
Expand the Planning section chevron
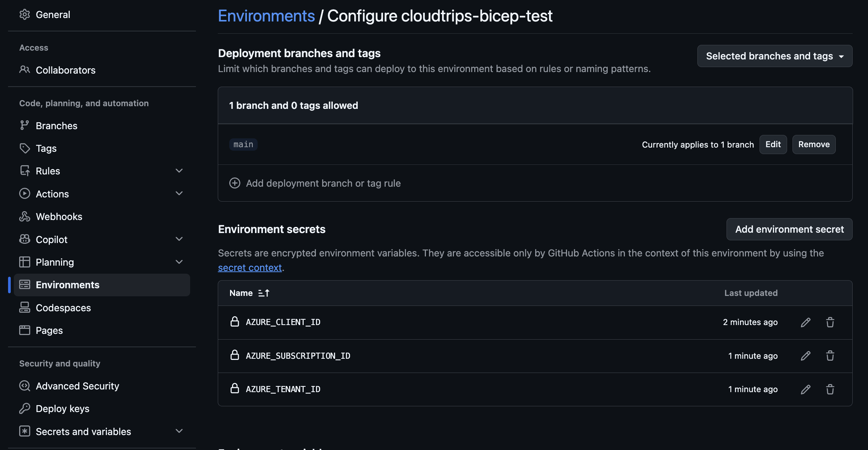179,262
